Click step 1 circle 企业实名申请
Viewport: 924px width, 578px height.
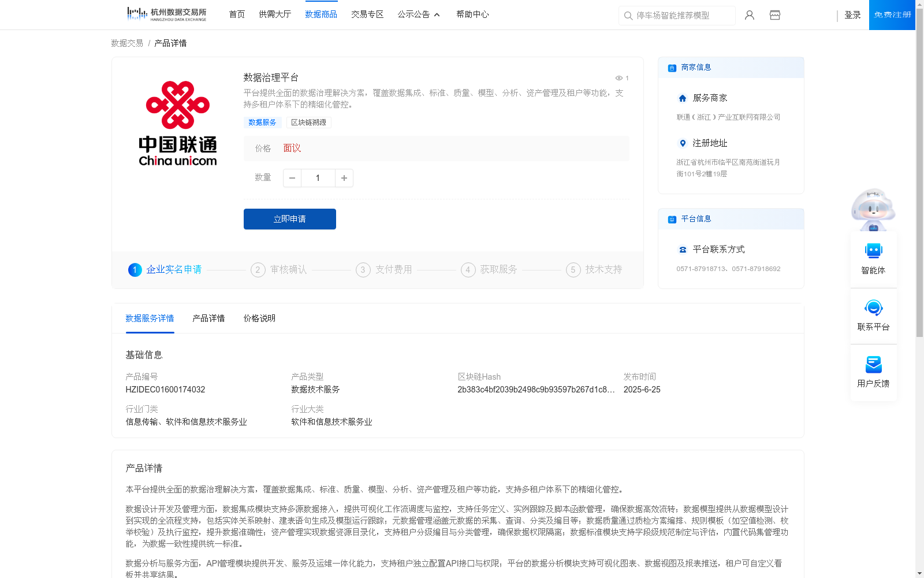pyautogui.click(x=135, y=270)
